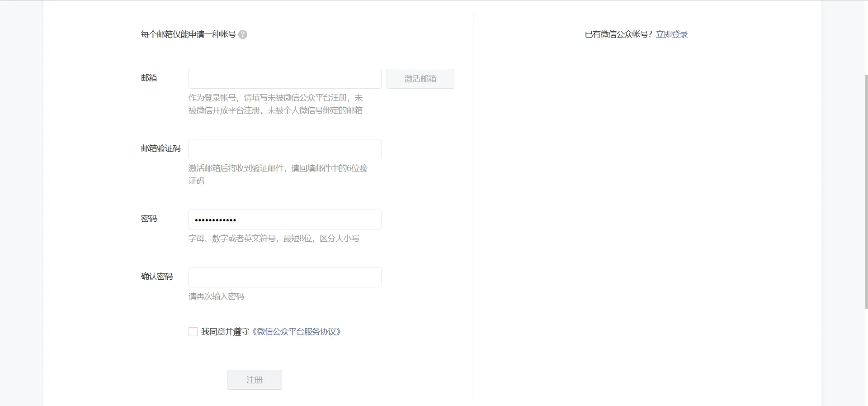Viewport: 868px width, 406px height.
Task: Click the 已有微信公众帐号? text
Action: [618, 34]
